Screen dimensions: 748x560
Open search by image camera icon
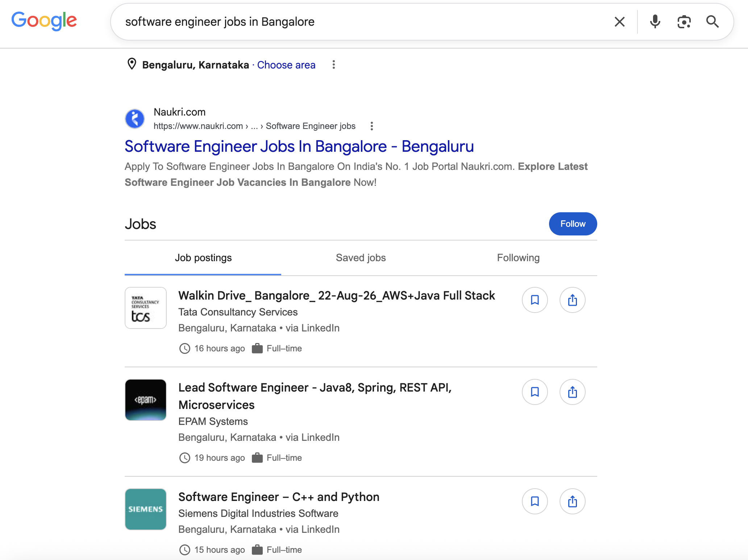point(684,22)
